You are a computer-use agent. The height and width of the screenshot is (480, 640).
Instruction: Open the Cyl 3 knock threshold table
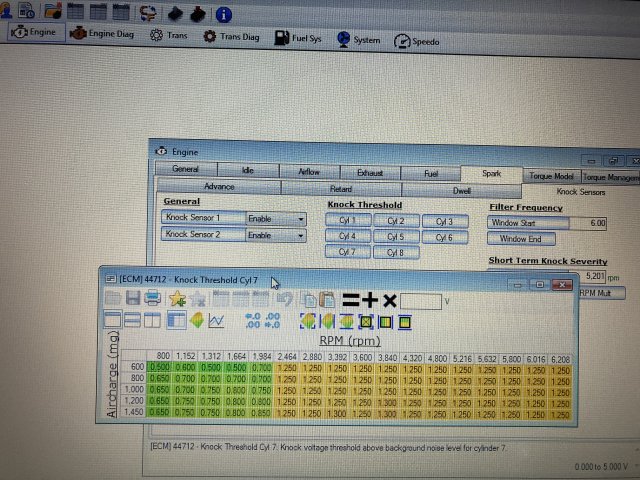coord(444,221)
